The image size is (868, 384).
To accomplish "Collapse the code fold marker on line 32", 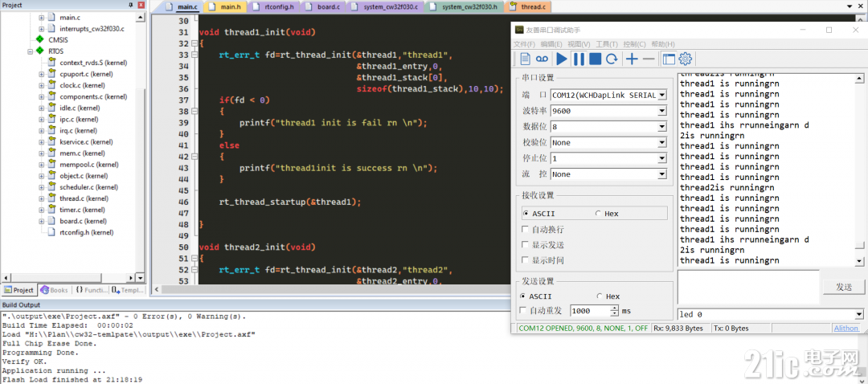I will click(194, 43).
